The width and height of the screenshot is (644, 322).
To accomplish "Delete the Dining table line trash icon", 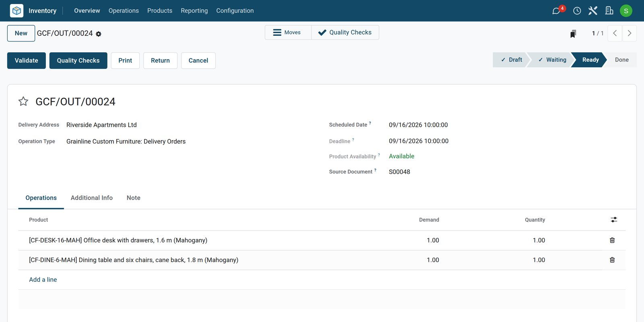I will click(x=612, y=260).
